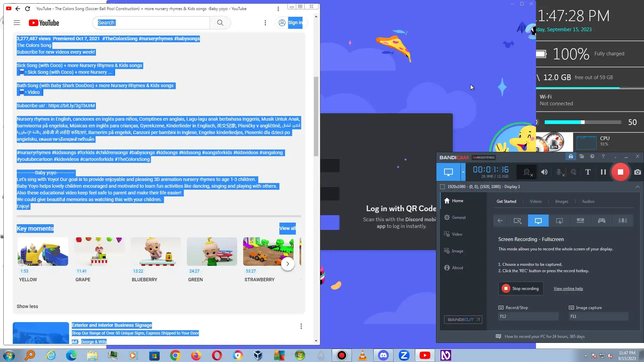644x362 pixels.
Task: Open the recording mode dropdown arrow
Action: 463,172
